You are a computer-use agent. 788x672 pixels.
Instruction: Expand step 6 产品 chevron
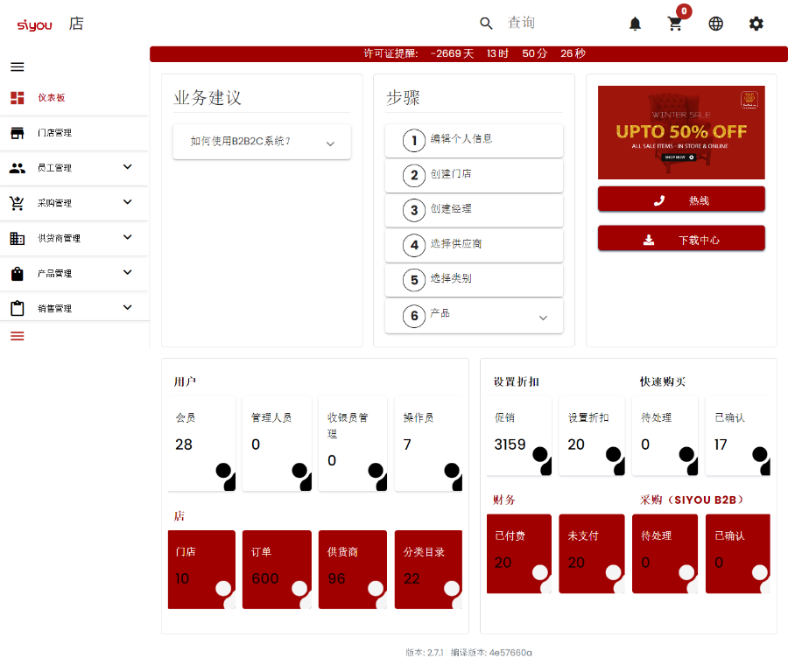[543, 318]
